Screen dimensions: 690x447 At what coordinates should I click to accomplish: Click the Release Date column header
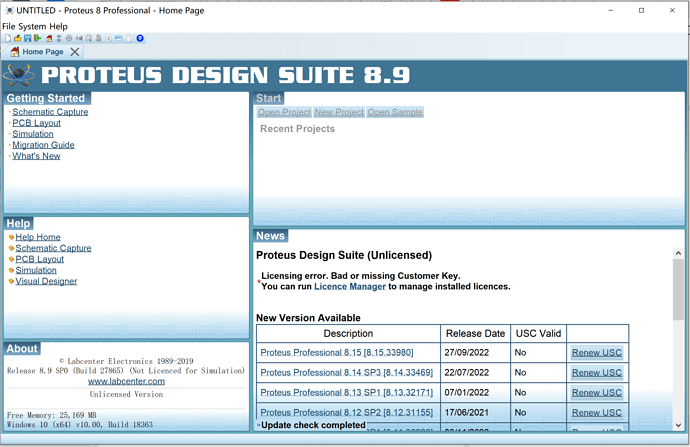475,333
